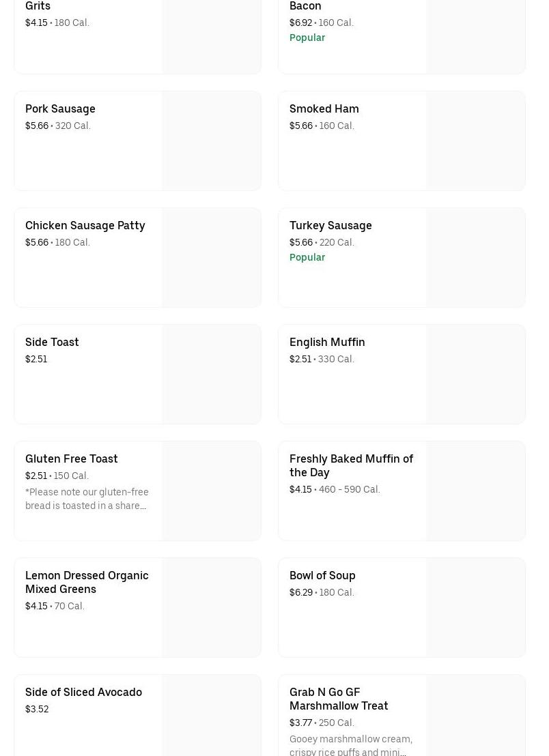Select the English Muffin item
This screenshot has width=549, height=756.
(327, 342)
